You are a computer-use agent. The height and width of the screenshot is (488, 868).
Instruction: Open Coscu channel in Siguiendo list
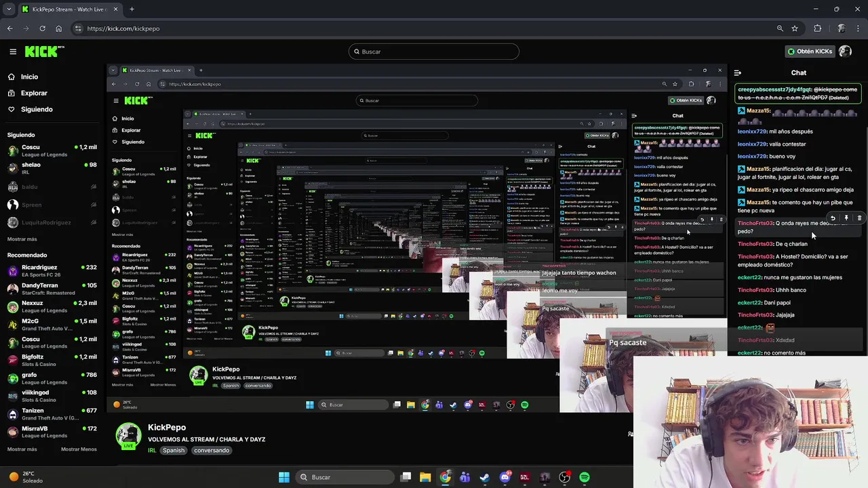click(52, 150)
